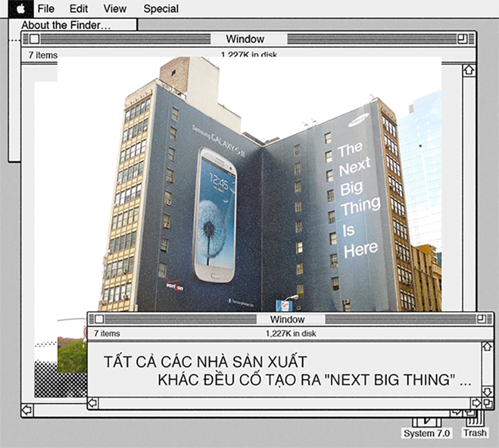Open the Special menu
Screen dimensions: 499x448
(160, 9)
